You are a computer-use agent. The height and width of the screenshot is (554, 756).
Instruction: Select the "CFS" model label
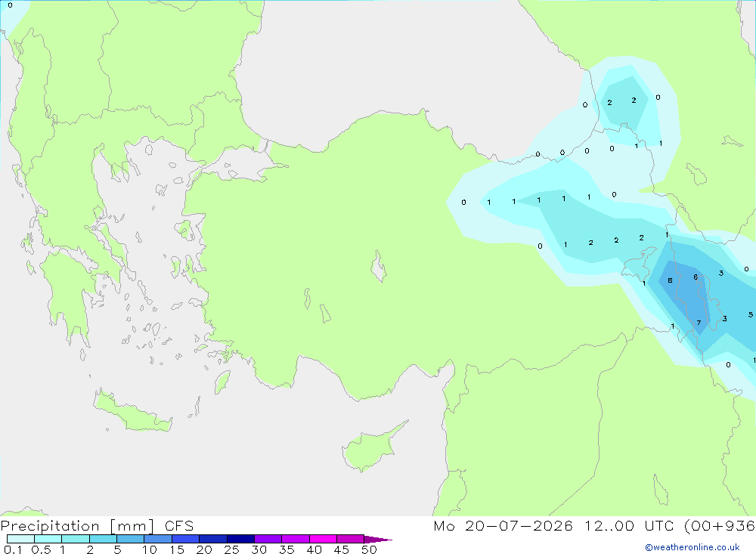[x=179, y=526]
